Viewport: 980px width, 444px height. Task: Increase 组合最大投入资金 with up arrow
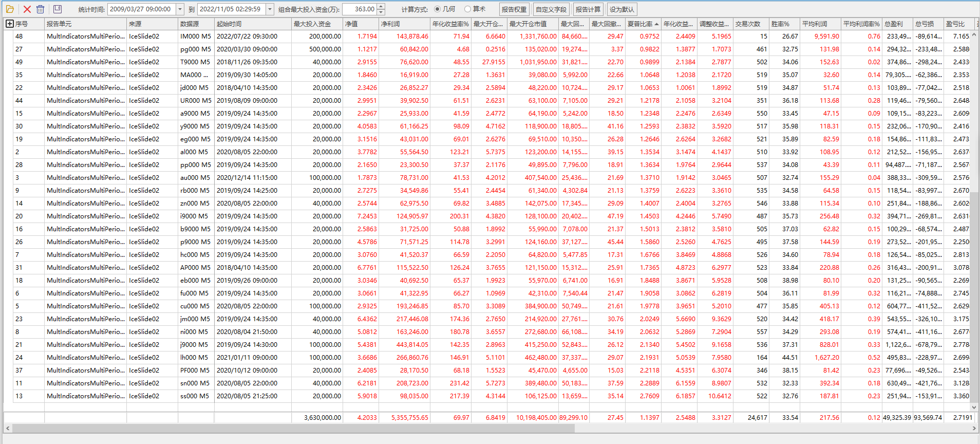click(381, 7)
